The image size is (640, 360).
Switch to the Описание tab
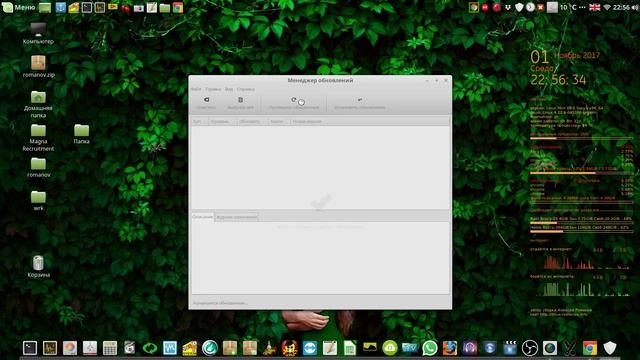point(202,217)
